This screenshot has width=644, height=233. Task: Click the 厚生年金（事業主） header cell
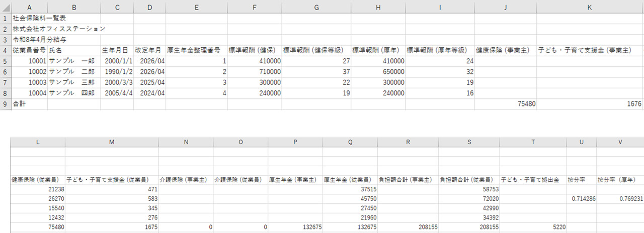pyautogui.click(x=295, y=179)
